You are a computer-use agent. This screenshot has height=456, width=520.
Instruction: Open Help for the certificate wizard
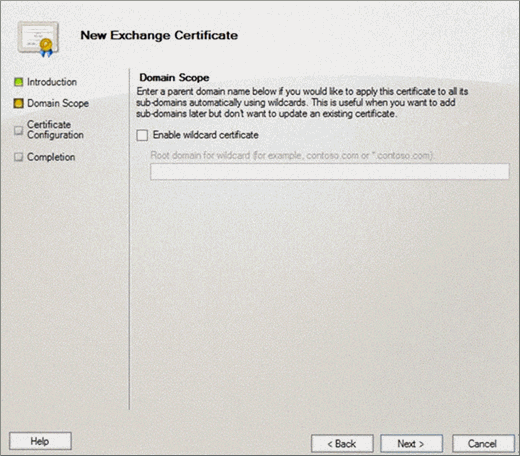40,441
